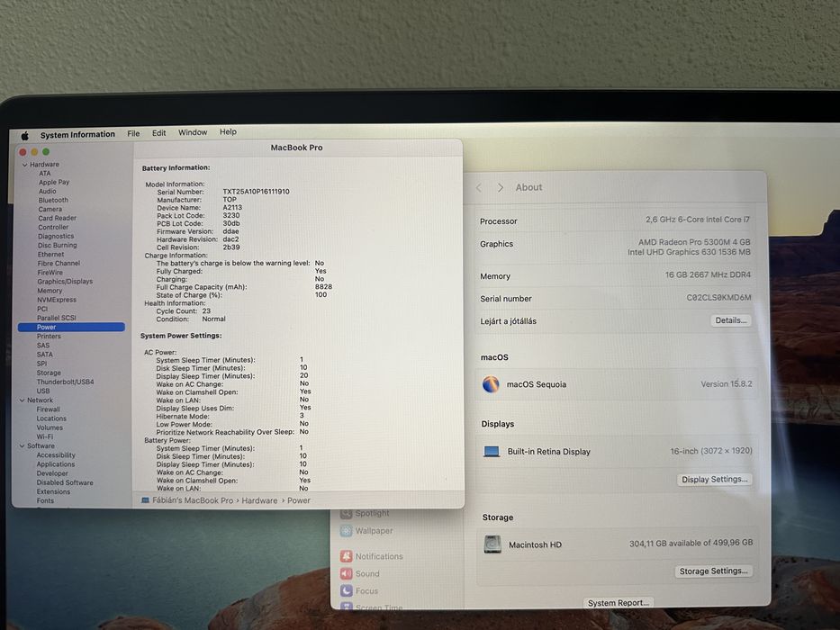Open Storage Settings… in About window
The width and height of the screenshot is (840, 630).
tap(714, 571)
